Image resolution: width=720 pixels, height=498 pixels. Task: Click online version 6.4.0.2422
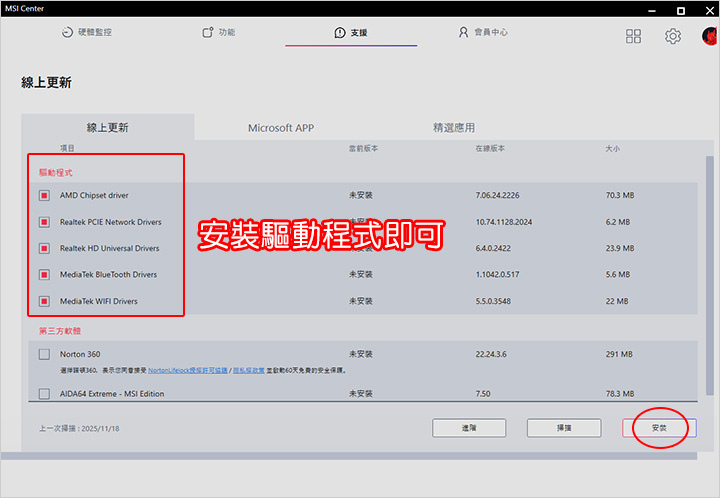[493, 248]
